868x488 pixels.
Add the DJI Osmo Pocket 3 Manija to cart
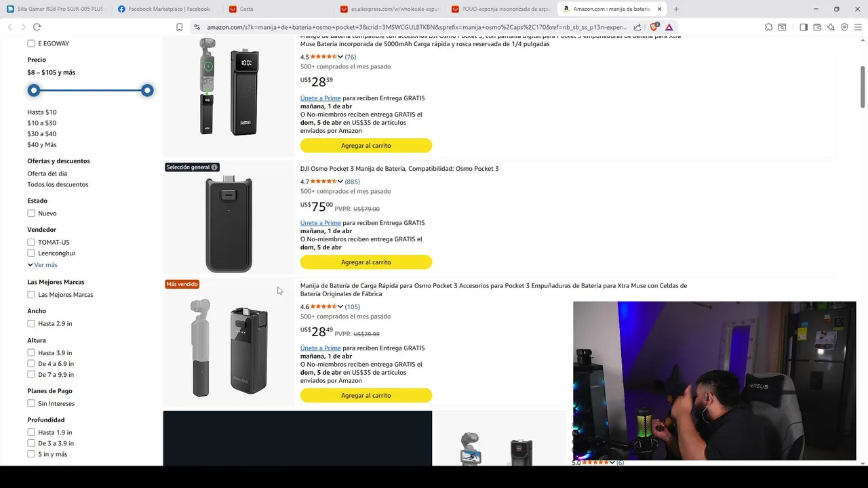pyautogui.click(x=366, y=262)
